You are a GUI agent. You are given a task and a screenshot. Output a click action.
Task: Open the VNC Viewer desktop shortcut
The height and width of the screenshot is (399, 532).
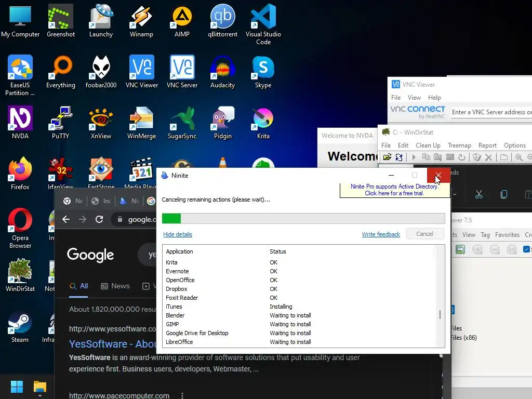[141, 72]
